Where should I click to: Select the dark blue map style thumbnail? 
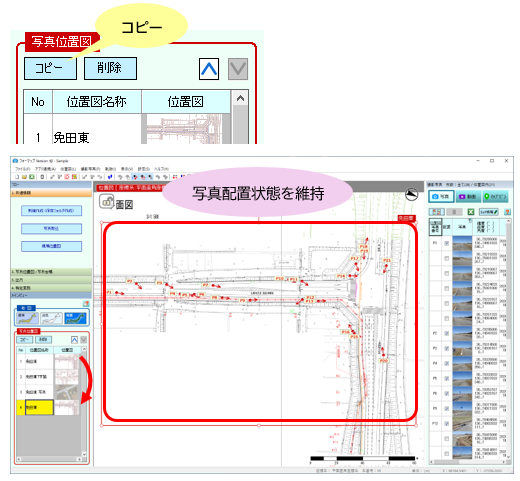[75, 318]
